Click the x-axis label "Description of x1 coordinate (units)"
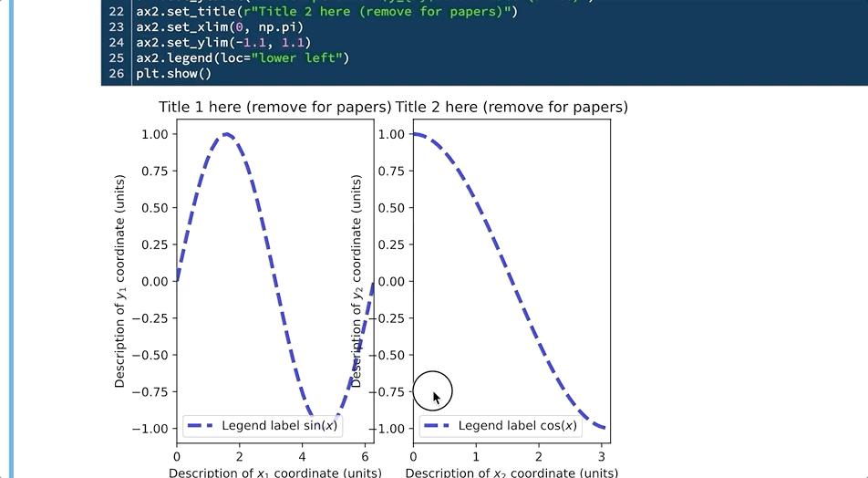This screenshot has width=868, height=478. (275, 473)
